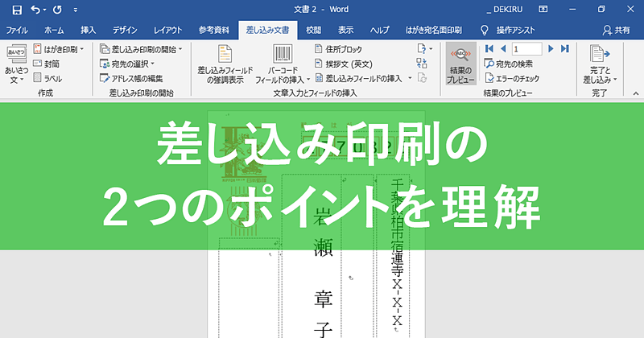Open the はがき宛名面印刷 tab
This screenshot has height=338, width=644.
434,30
